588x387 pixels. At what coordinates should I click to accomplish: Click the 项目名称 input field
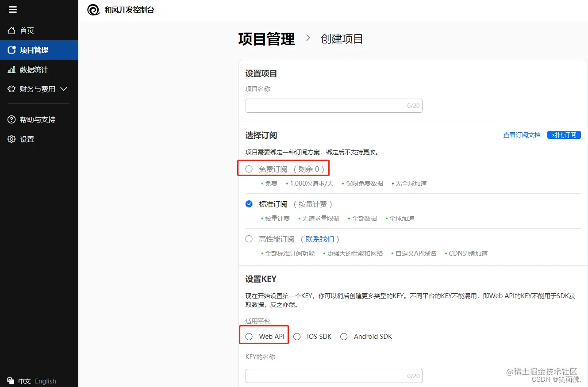click(334, 106)
